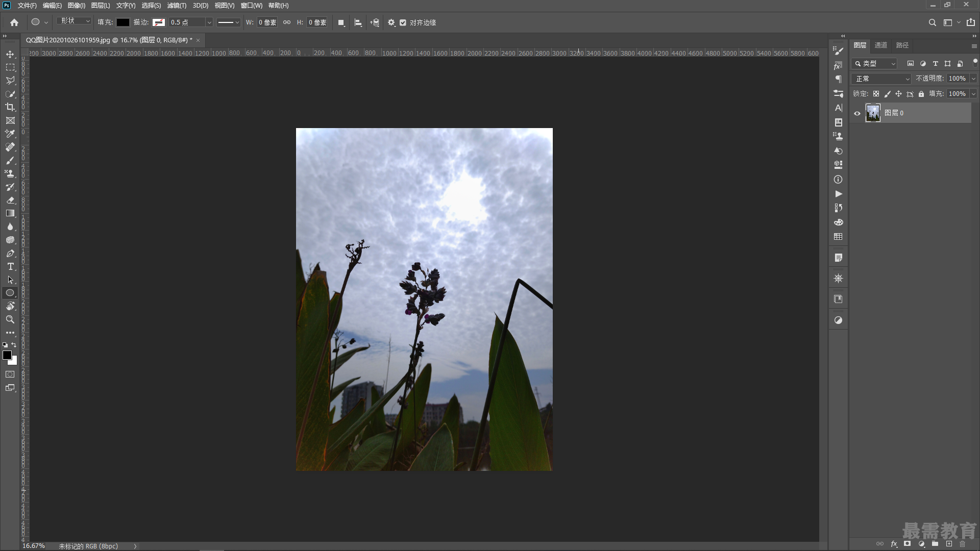Select the Crop tool

(x=10, y=107)
